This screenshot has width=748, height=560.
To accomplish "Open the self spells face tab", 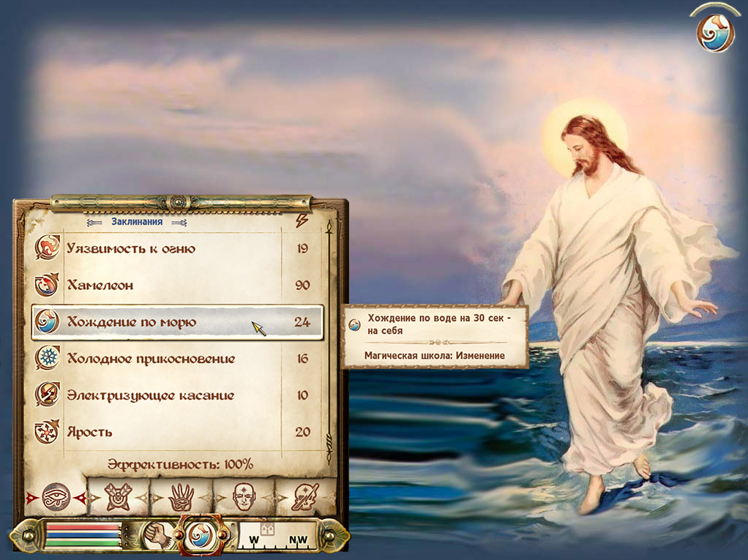I will tap(244, 498).
